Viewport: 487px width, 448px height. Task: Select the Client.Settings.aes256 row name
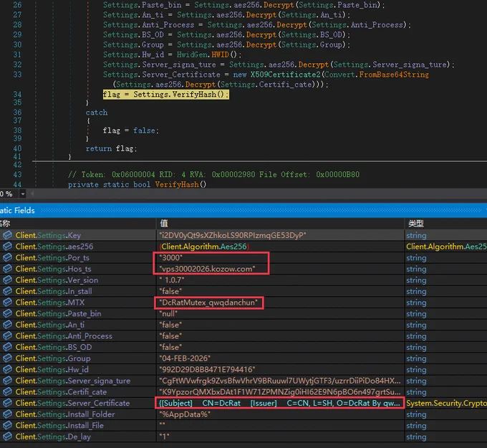coord(54,247)
